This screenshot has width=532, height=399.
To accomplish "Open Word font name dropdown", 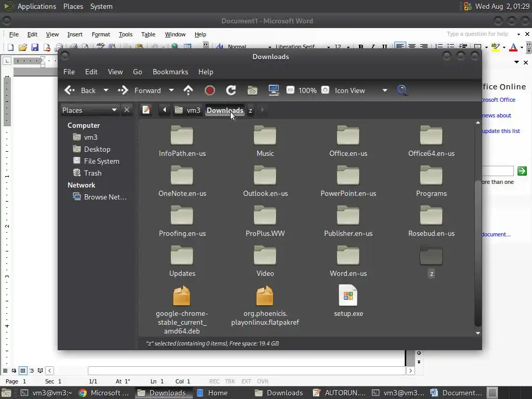I will (x=328, y=47).
